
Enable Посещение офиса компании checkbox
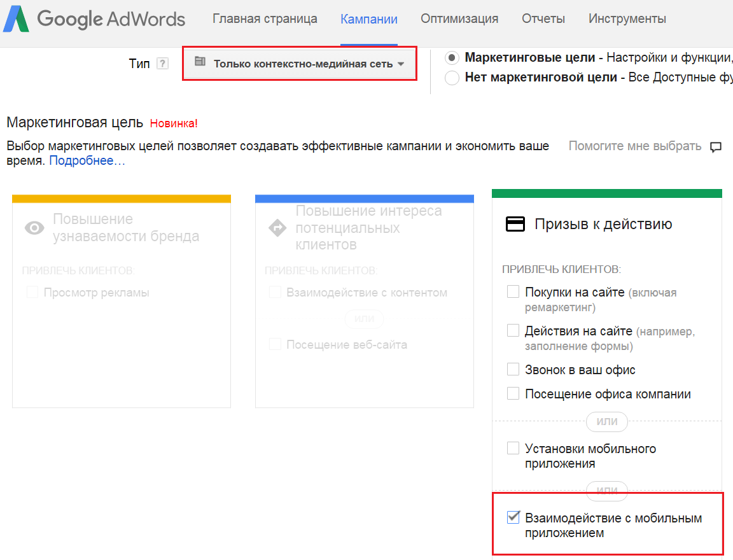point(513,394)
